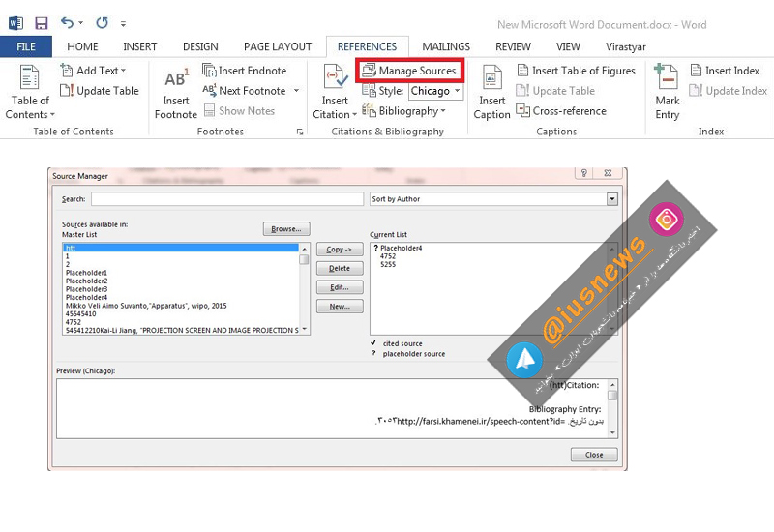
Task: Click the Undo arrow icon
Action: pos(67,22)
